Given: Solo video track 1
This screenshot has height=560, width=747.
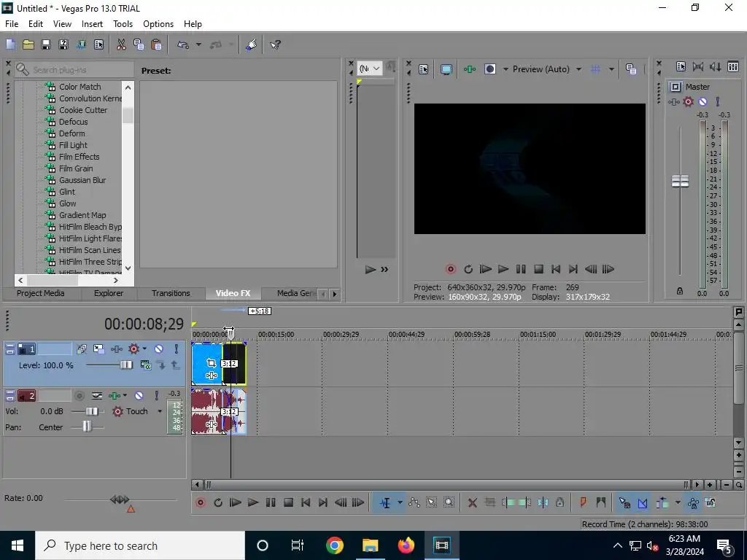Looking at the screenshot, I should (176, 349).
